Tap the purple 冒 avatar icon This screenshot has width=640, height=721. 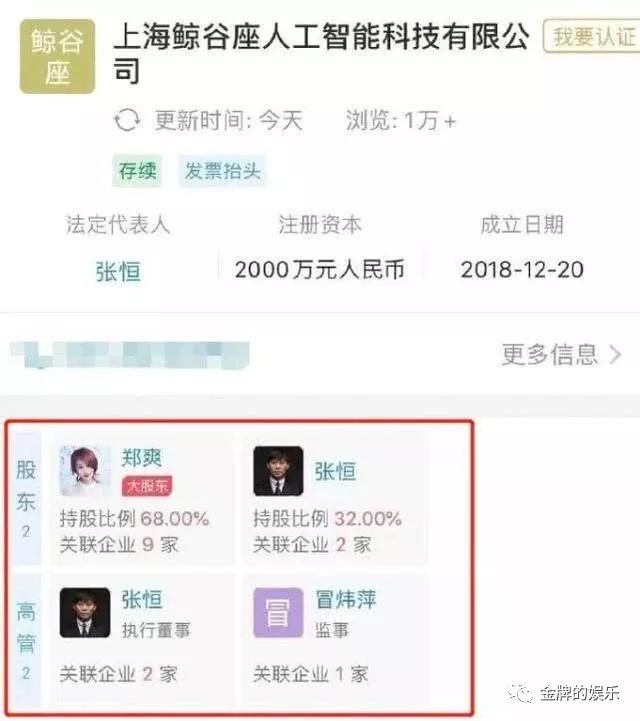point(278,612)
